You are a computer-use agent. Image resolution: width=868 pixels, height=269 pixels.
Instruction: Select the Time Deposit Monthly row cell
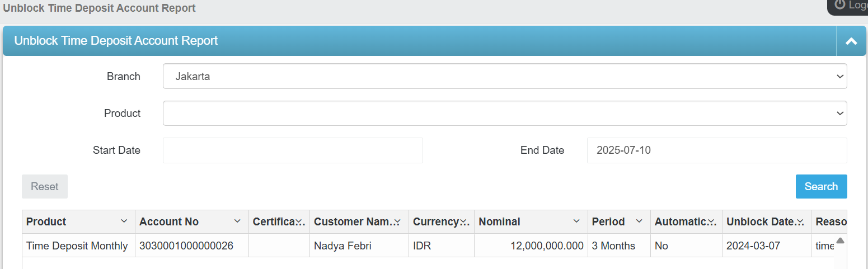coord(77,246)
